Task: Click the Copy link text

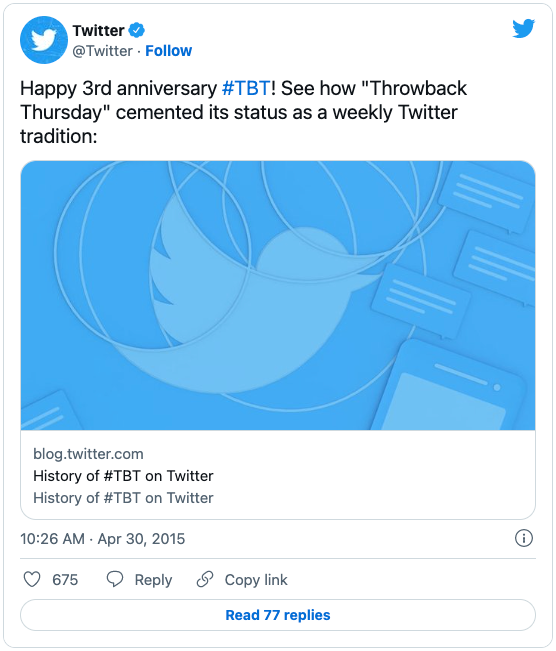Action: click(256, 580)
